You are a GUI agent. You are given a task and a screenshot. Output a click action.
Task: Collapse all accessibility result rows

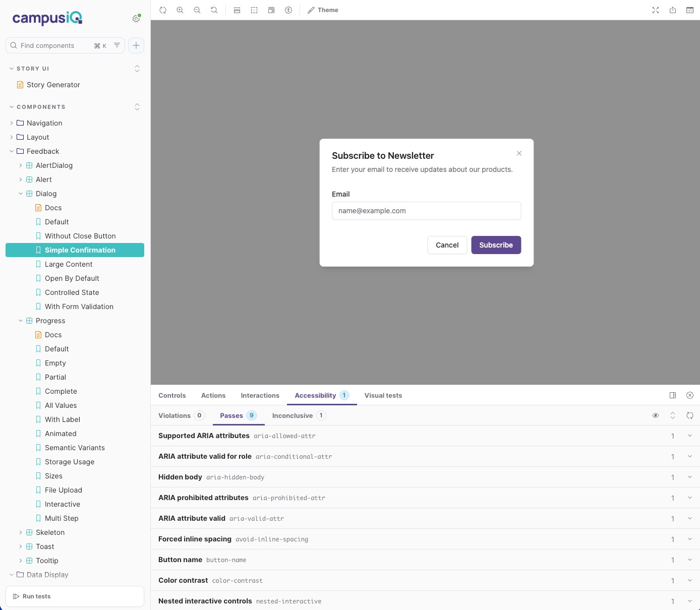(x=673, y=415)
